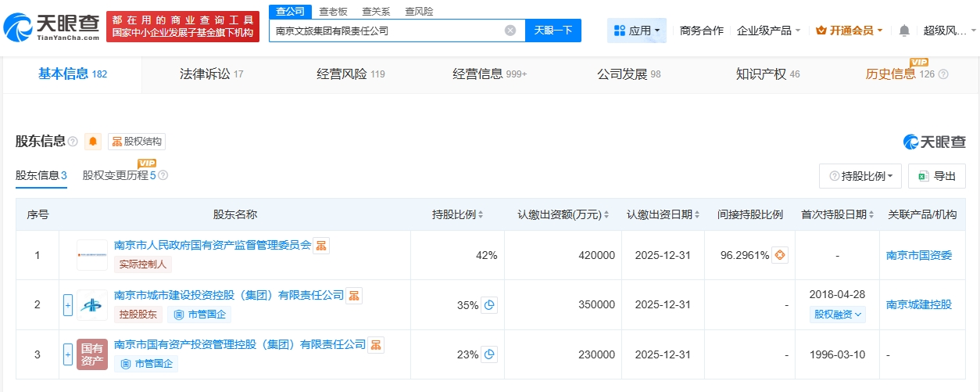Viewport: 980px width, 392px height.
Task: Clear the search box with the X icon
Action: coord(510,31)
